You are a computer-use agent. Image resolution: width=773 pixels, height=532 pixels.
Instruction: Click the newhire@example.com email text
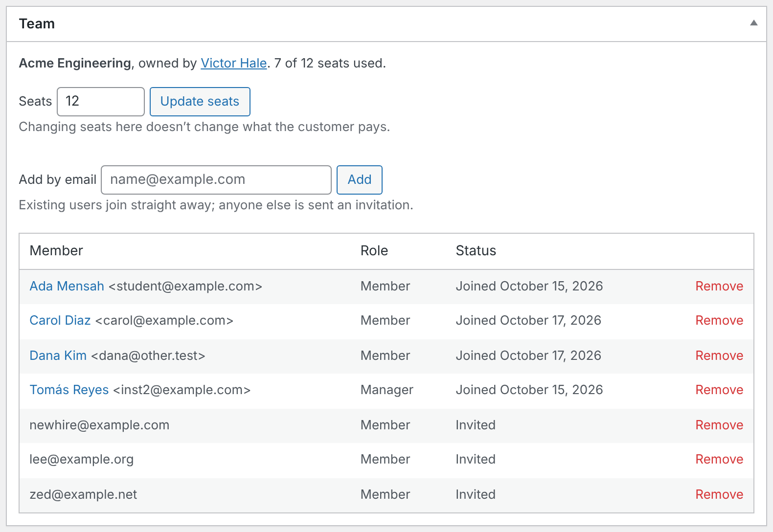click(99, 425)
